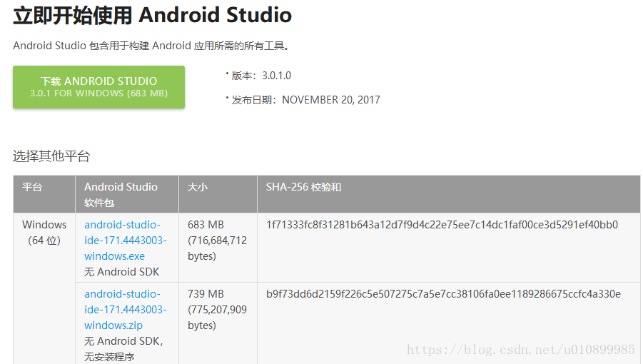Click the blog.csdn.net watermark URL
The height and width of the screenshot is (364, 643).
click(520, 350)
